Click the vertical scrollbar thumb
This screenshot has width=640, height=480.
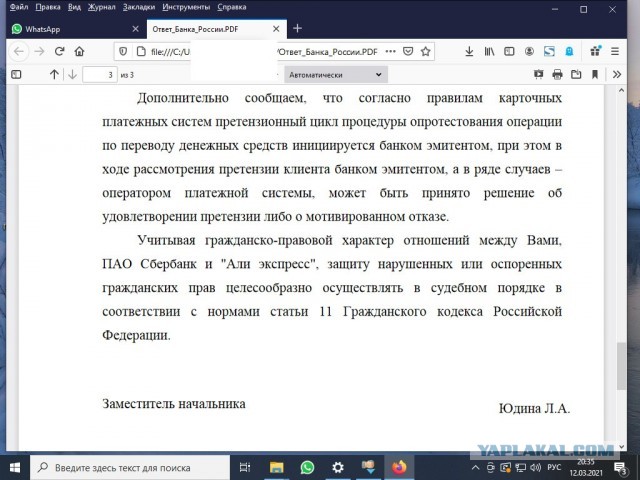621,366
